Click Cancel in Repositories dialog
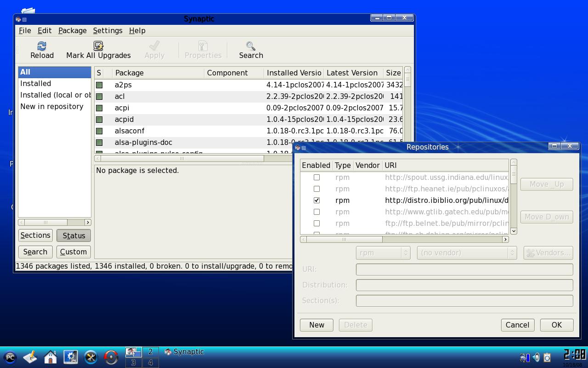588x368 pixels. tap(517, 325)
